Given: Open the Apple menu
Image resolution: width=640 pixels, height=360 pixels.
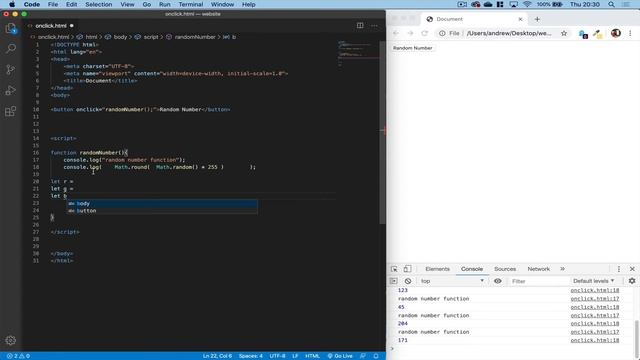Looking at the screenshot, I should click(12, 4).
